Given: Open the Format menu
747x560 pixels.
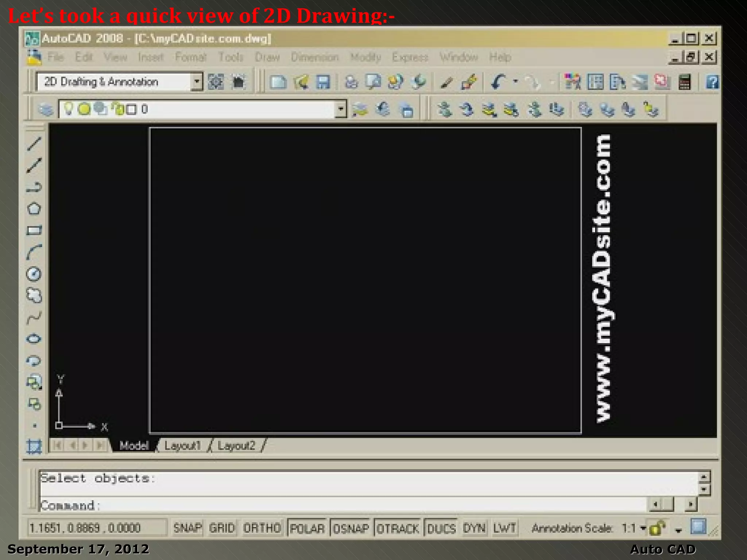Looking at the screenshot, I should pyautogui.click(x=191, y=57).
